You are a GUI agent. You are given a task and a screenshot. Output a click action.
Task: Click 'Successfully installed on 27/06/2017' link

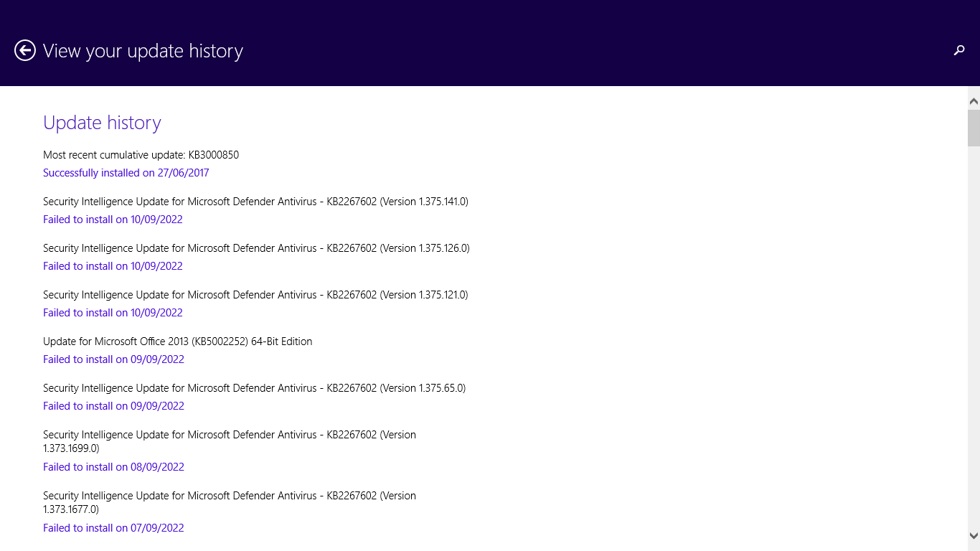(x=126, y=172)
